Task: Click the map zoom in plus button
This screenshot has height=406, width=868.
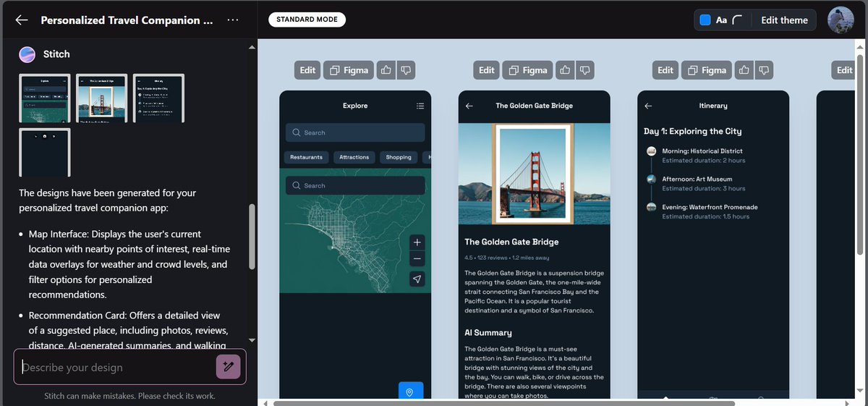Action: [417, 242]
